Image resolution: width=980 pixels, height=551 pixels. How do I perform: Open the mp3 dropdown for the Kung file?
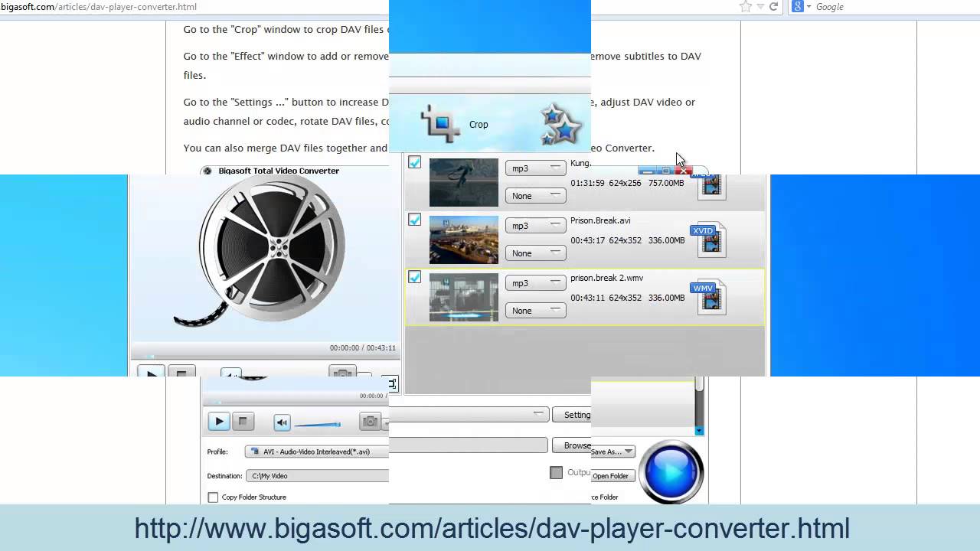pyautogui.click(x=536, y=168)
